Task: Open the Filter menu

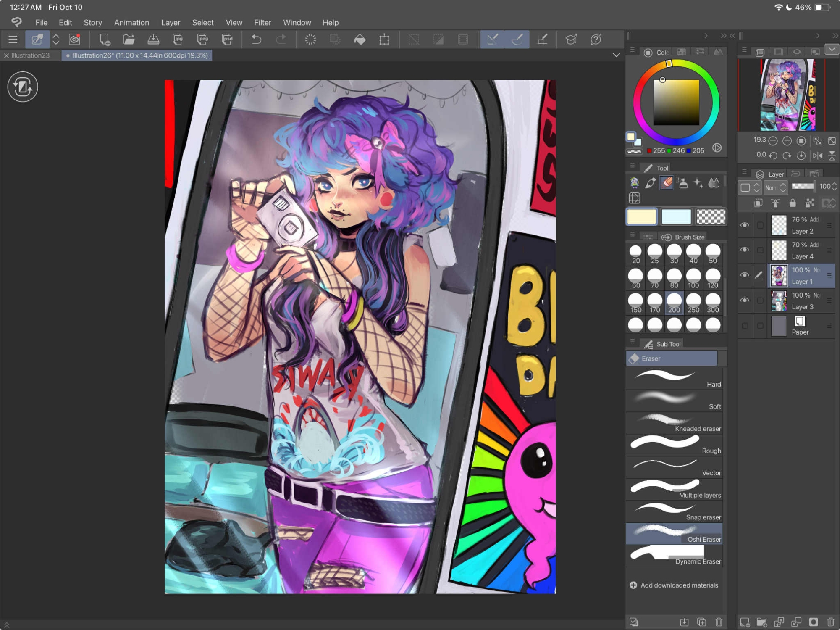Action: pos(262,23)
